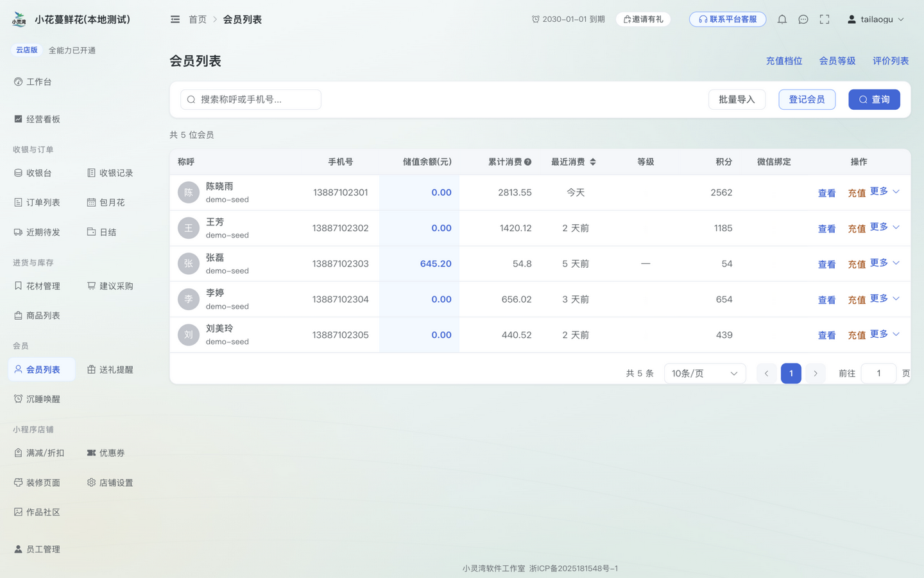Go to next page arrow
The width and height of the screenshot is (924, 578).
816,373
